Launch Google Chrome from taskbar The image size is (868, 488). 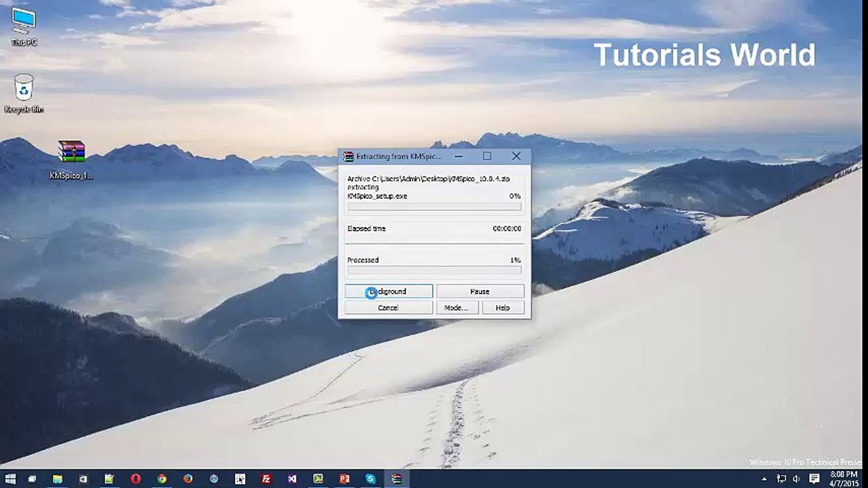pos(162,479)
